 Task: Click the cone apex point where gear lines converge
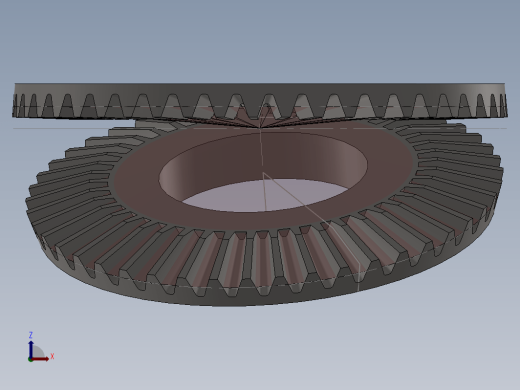tap(260, 128)
